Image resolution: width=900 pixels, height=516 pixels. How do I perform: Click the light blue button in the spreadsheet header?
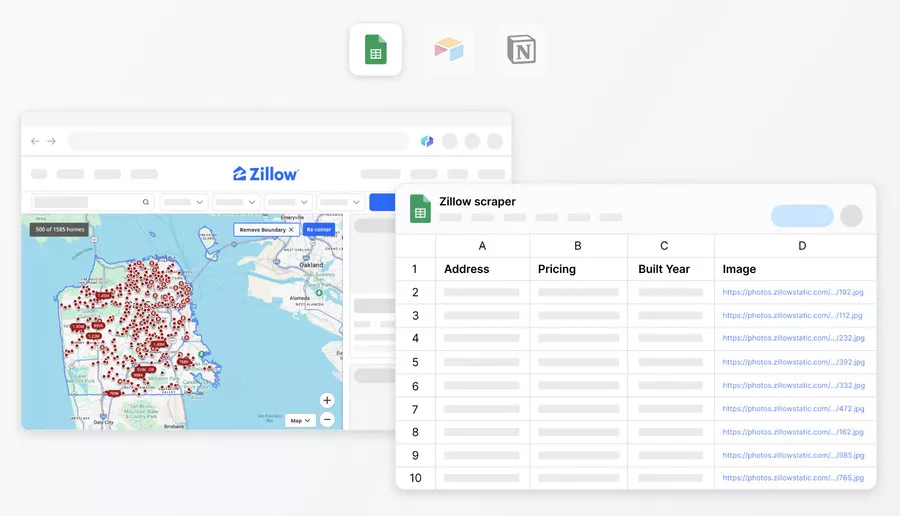(x=802, y=216)
